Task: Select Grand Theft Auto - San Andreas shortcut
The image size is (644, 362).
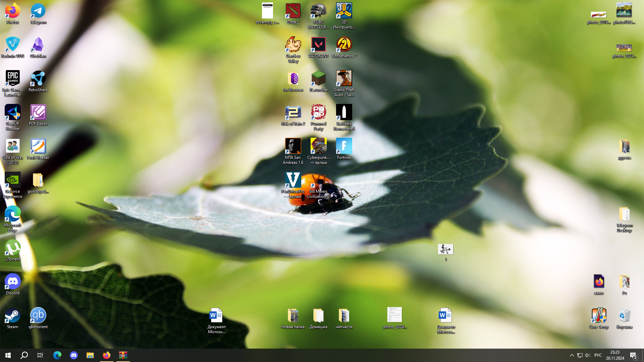Action: 344,83
